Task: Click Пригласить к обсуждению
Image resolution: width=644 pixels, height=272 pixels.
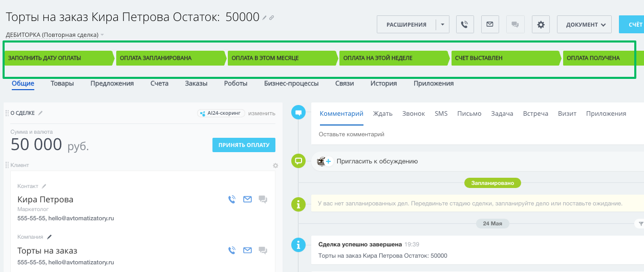Action: (x=377, y=161)
